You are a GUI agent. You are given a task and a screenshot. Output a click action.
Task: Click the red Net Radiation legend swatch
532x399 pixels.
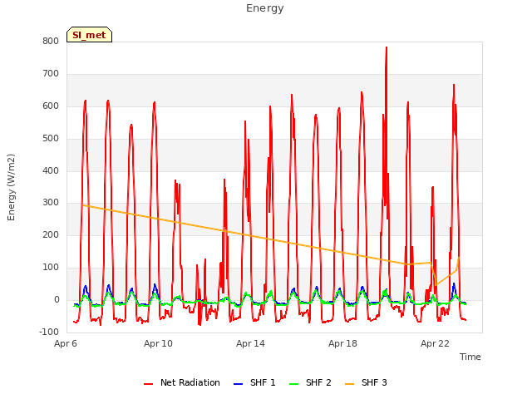coord(148,384)
